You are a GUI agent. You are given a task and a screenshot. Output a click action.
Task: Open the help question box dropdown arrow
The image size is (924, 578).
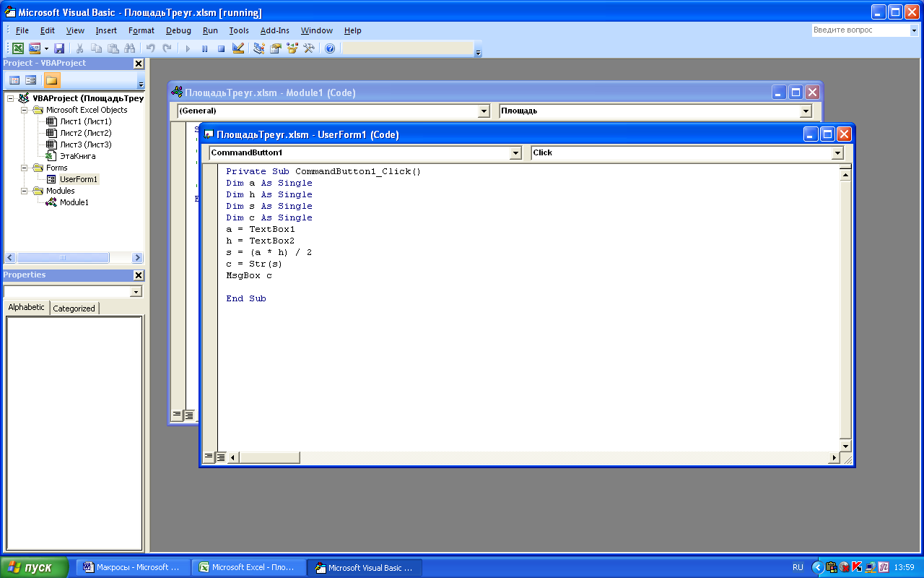(913, 30)
